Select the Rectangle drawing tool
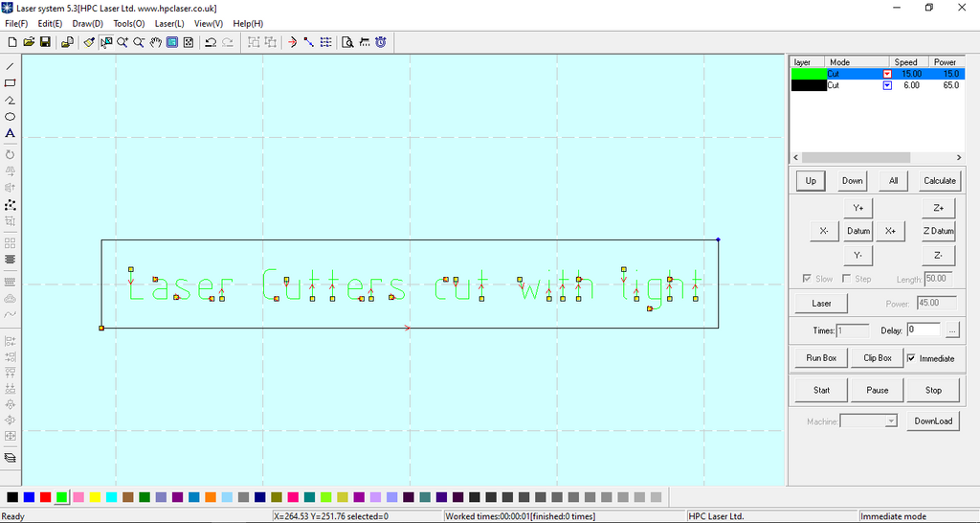Screen dimensions: 980x523 pos(11,83)
